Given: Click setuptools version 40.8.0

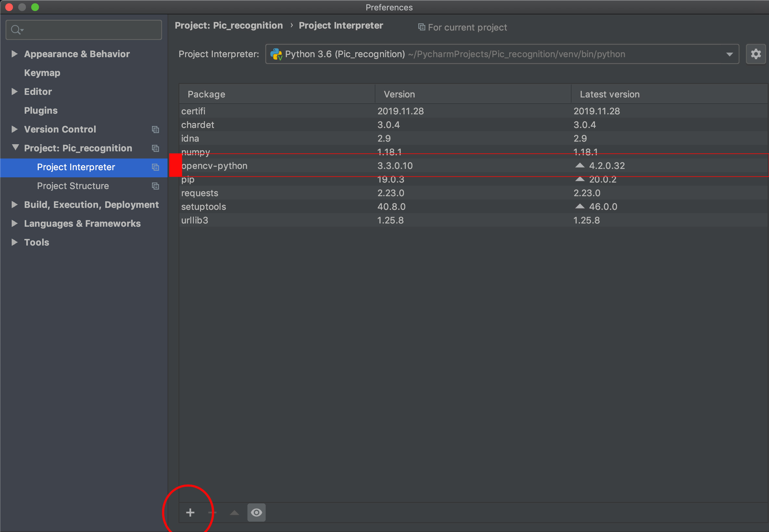Looking at the screenshot, I should (391, 207).
